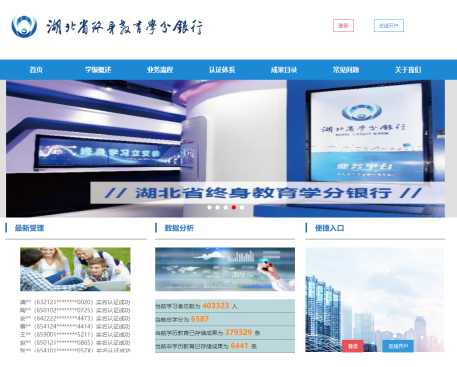Select the first carousel dot indicator
Screen dimensions: 457x367
point(209,207)
